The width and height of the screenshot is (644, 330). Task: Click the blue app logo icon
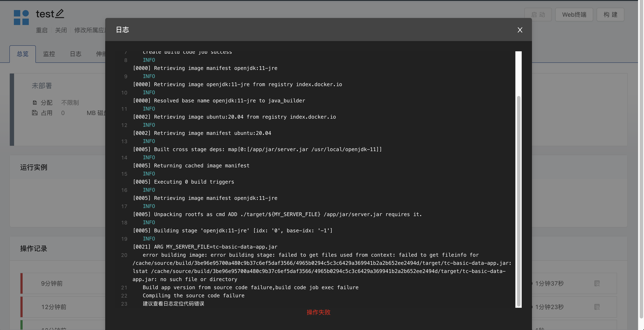(x=22, y=17)
